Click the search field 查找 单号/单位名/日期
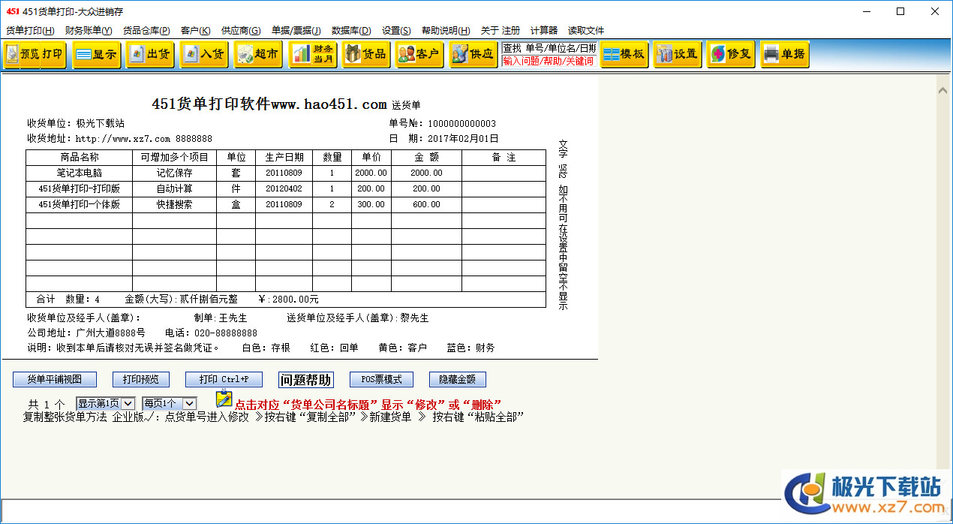The height and width of the screenshot is (524, 953). (549, 48)
